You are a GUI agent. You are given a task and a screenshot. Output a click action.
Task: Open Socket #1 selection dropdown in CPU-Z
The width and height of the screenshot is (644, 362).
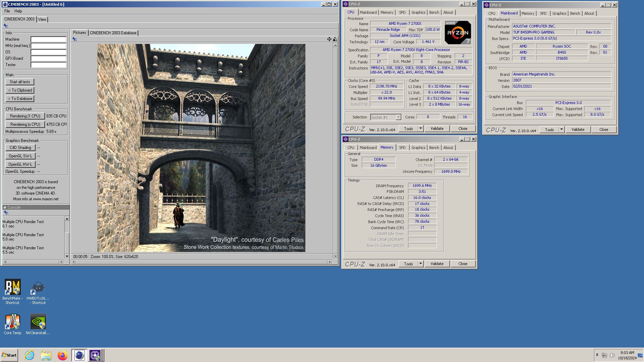coord(398,117)
